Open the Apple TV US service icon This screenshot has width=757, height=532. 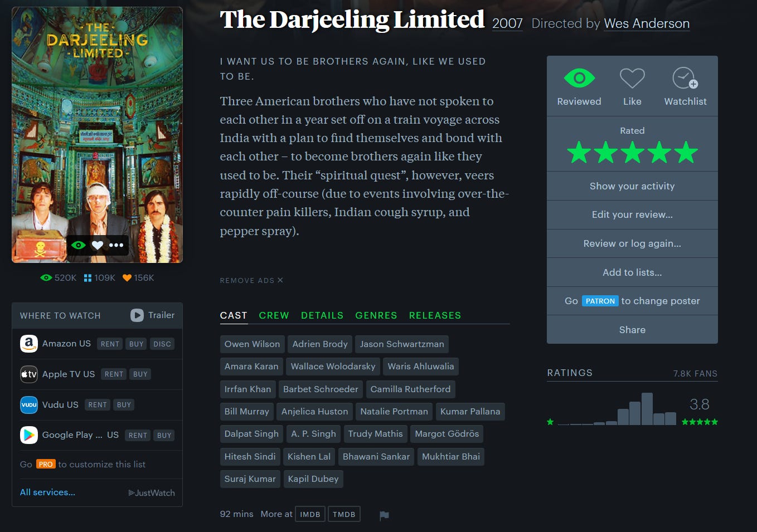pos(29,374)
